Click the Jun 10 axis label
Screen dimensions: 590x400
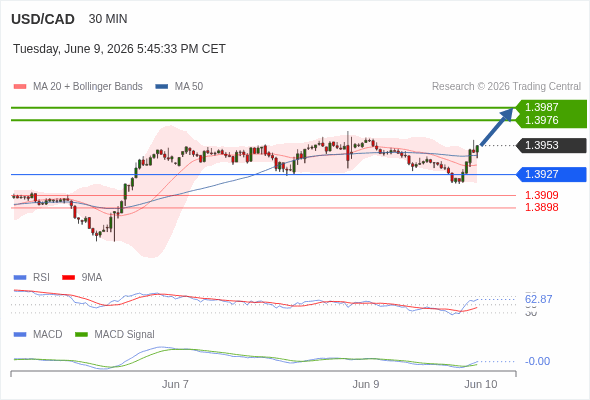[x=481, y=385]
